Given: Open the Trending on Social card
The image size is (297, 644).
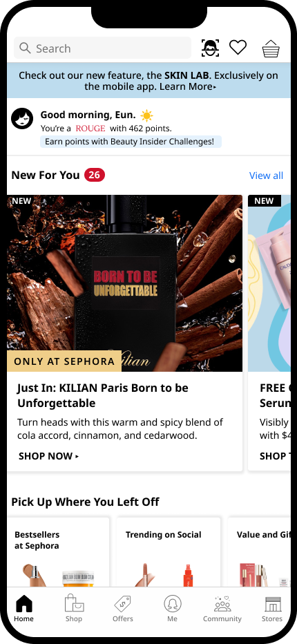Looking at the screenshot, I should pos(169,551).
